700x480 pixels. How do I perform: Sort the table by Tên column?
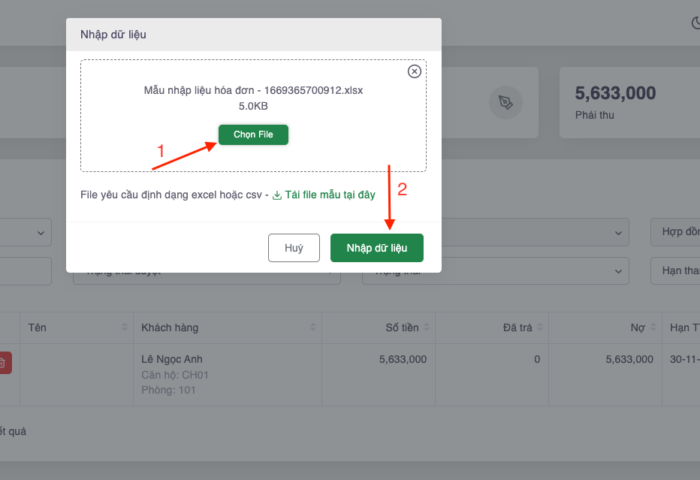coord(125,327)
